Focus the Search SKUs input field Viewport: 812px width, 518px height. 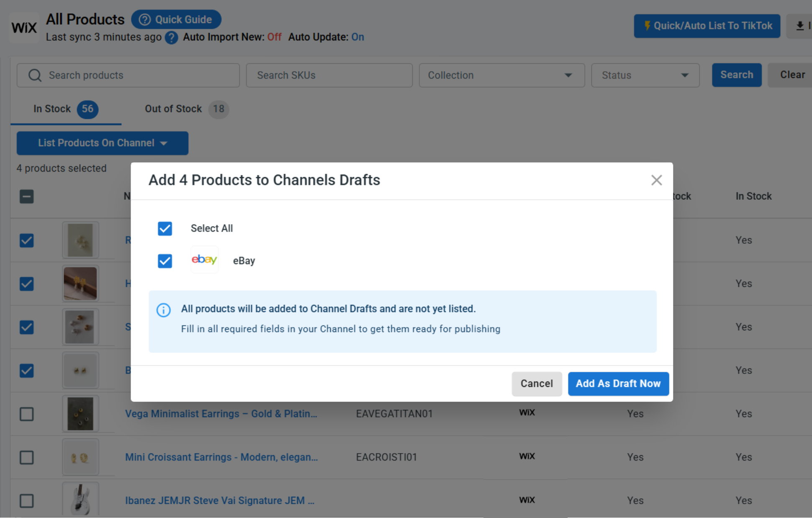(329, 75)
